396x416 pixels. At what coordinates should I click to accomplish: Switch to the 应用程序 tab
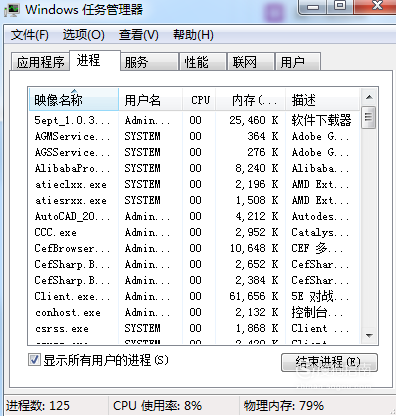click(40, 62)
